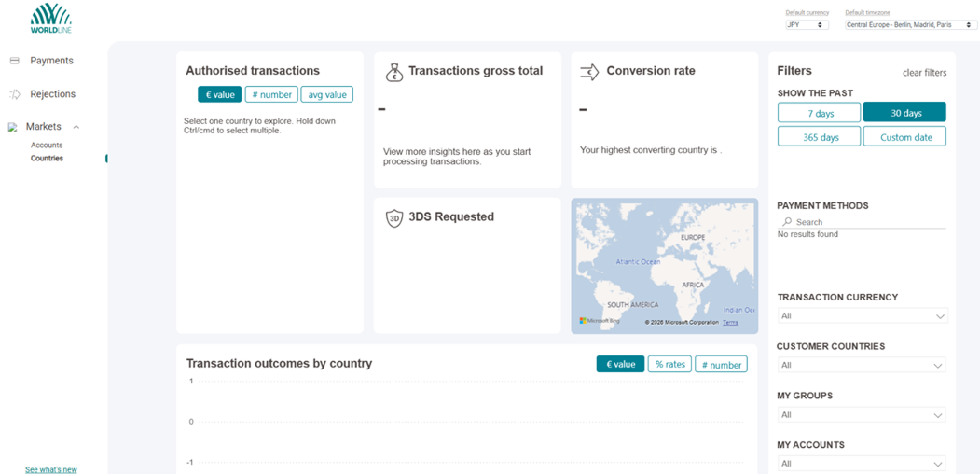Open the Payments section
The image size is (980, 474).
pyautogui.click(x=52, y=61)
